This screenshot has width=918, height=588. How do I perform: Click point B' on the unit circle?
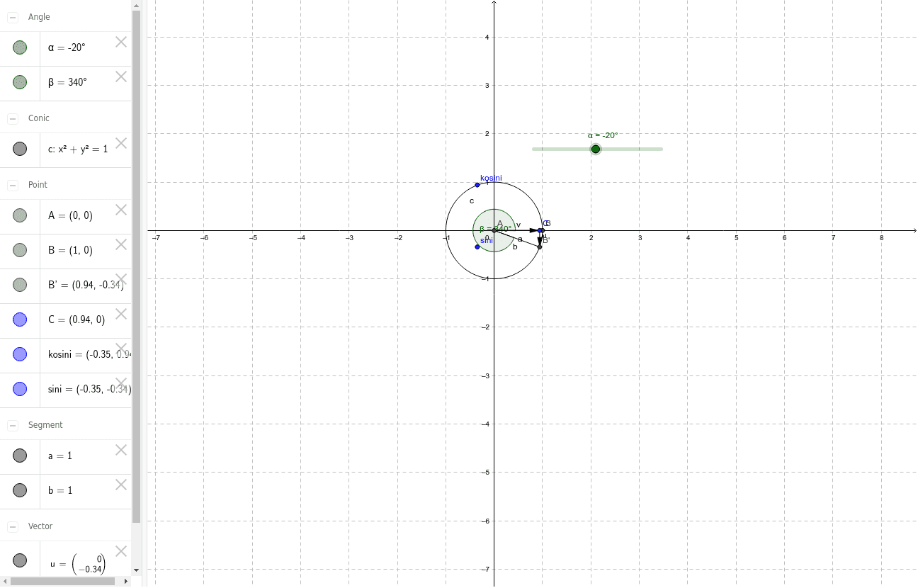pos(540,247)
